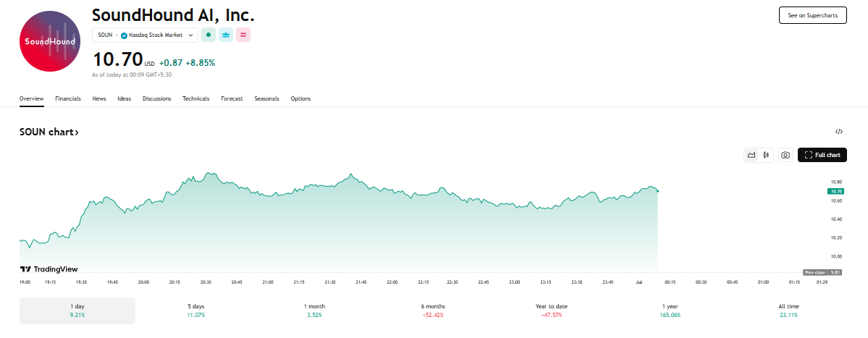The width and height of the screenshot is (868, 338).
Task: Click the +0.87 price change value
Action: point(171,63)
